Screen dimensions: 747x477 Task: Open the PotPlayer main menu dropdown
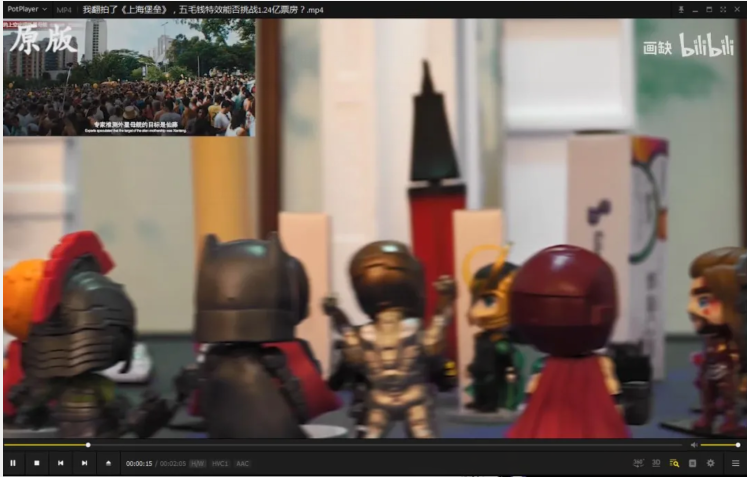tap(27, 9)
